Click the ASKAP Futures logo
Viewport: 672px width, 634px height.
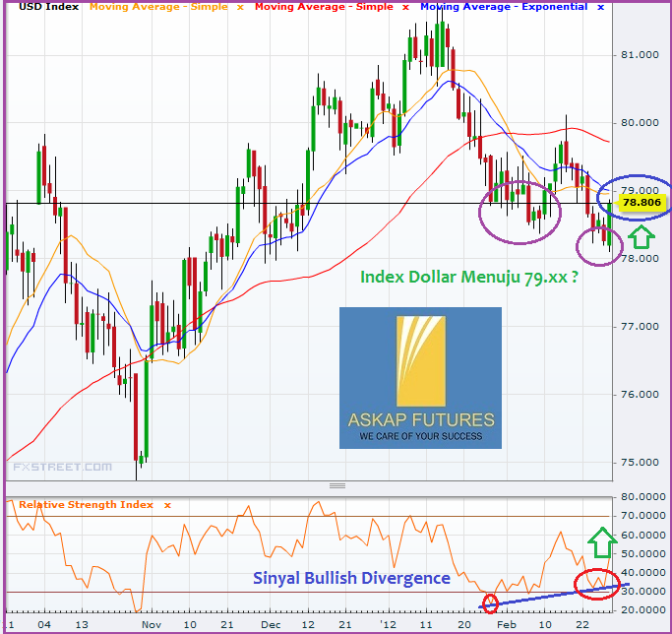420,378
